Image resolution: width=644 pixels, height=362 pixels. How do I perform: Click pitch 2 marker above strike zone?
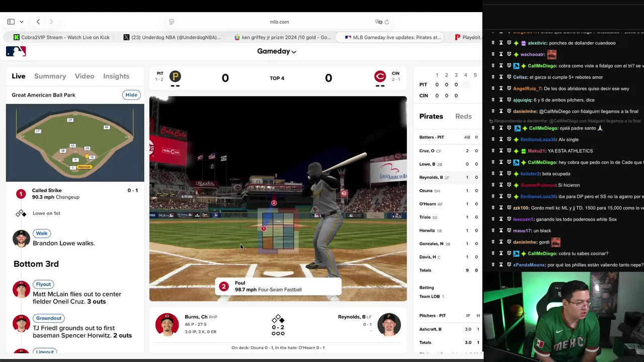[x=274, y=203]
